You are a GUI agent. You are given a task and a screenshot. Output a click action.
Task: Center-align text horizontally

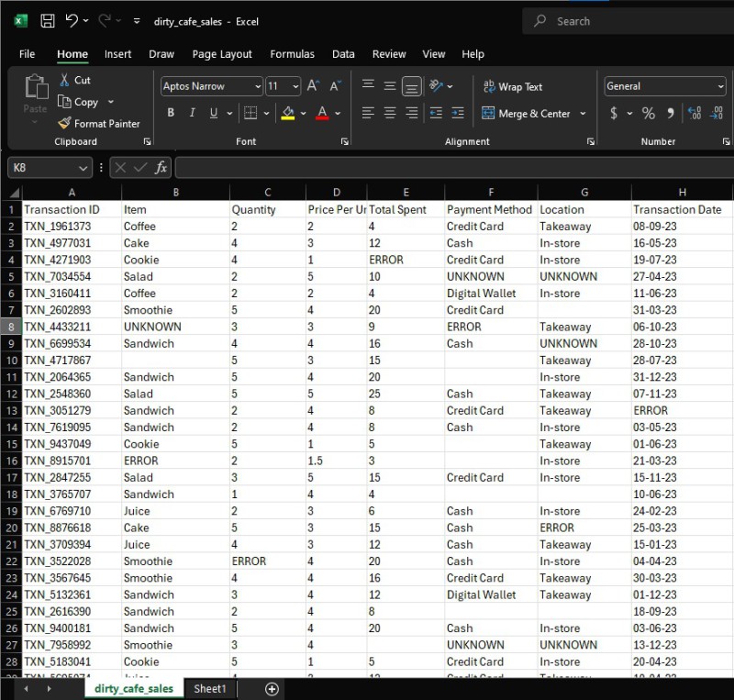point(390,113)
